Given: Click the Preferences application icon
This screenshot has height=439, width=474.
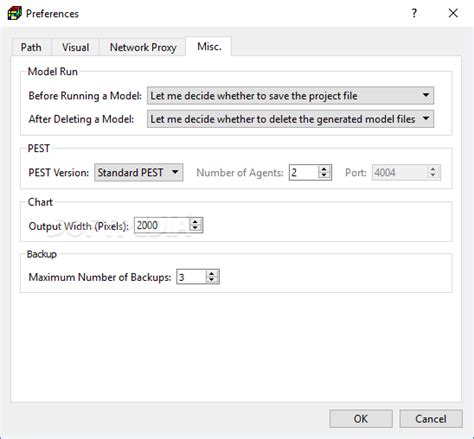Looking at the screenshot, I should pyautogui.click(x=15, y=13).
